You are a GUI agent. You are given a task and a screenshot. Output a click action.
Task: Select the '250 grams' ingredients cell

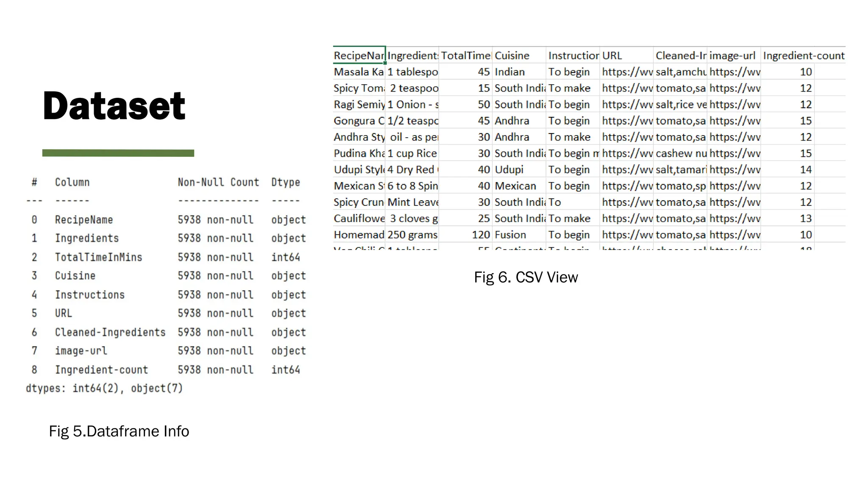(412, 235)
